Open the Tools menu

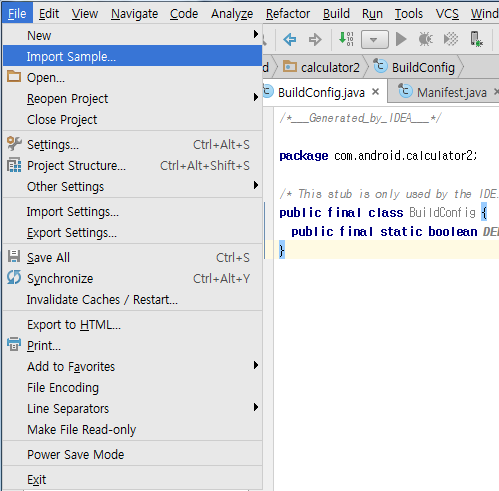[x=409, y=14]
